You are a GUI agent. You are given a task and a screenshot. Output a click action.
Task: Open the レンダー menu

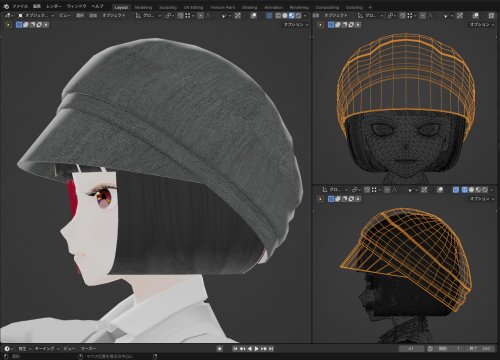(54, 7)
